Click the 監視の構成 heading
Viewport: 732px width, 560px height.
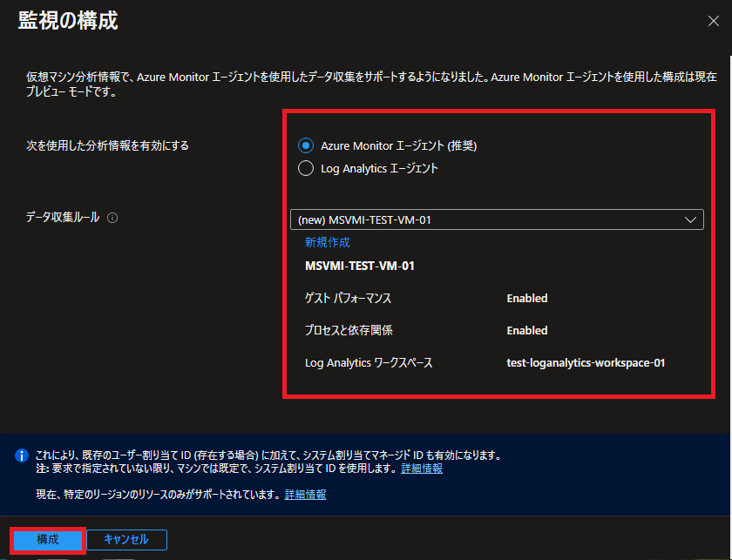point(68,21)
